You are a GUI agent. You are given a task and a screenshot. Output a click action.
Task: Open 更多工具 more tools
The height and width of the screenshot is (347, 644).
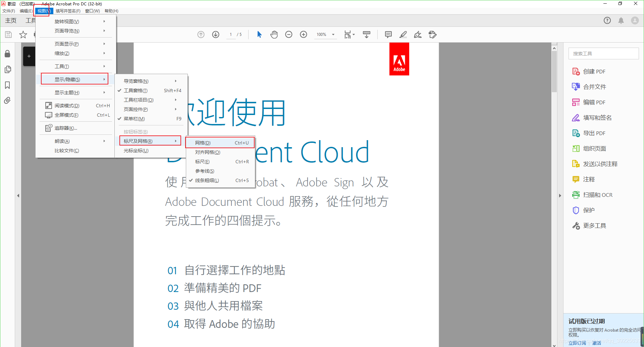pos(589,226)
